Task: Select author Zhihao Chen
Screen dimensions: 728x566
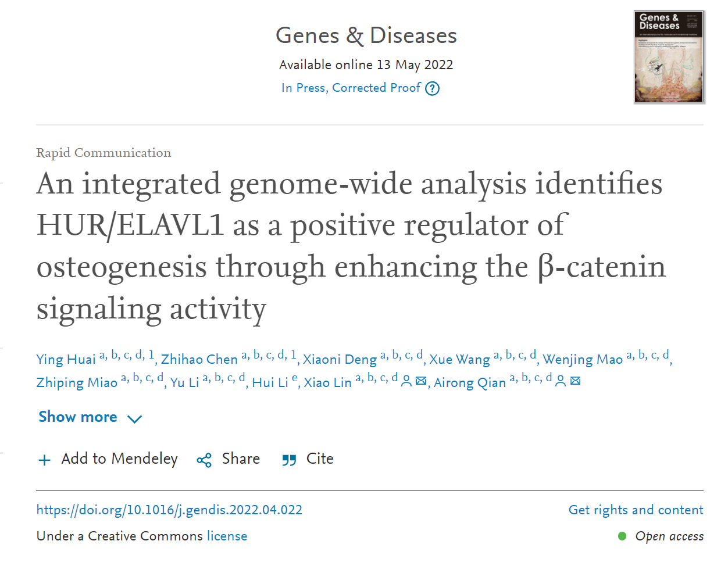Action: point(199,360)
